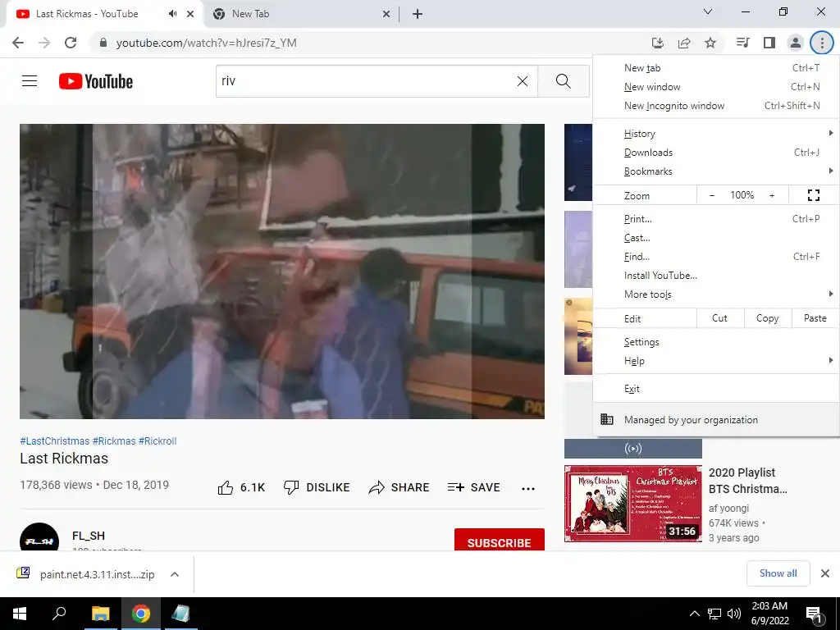This screenshot has width=840, height=630.
Task: Click Cut in Edit row
Action: point(720,318)
